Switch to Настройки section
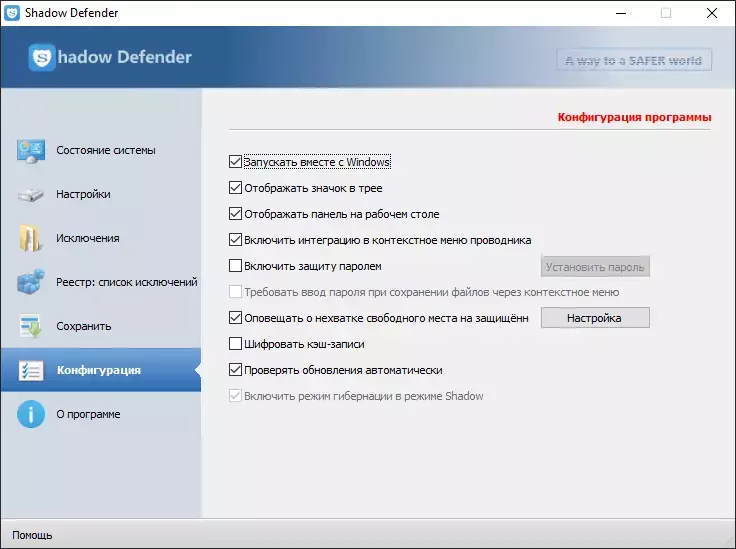Screen dimensions: 736x549 (100, 194)
